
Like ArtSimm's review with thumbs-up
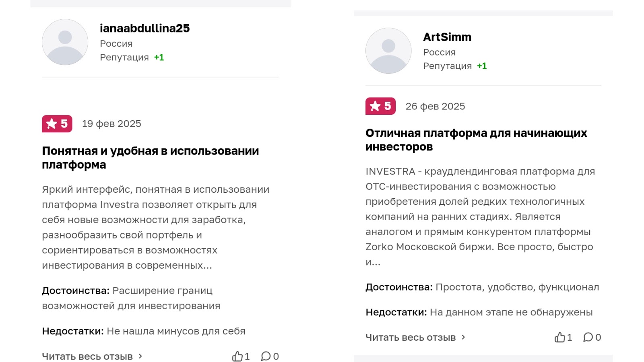point(560,337)
